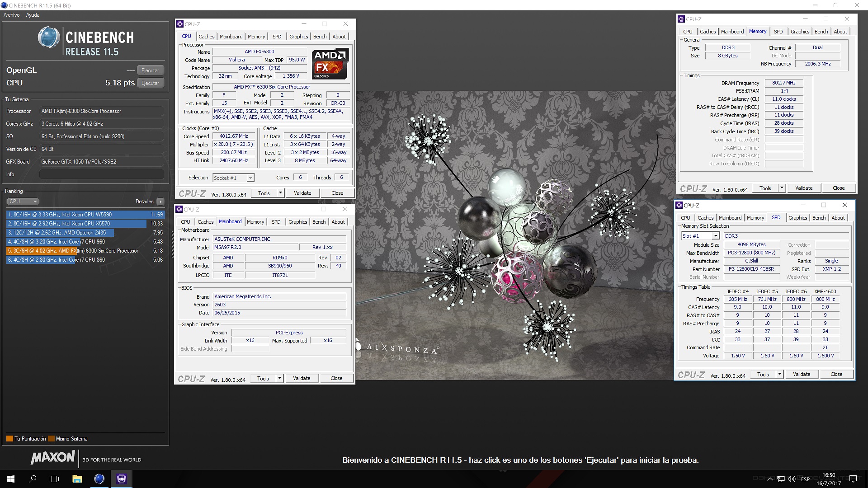Switch to Bench tab in CPU window
The width and height of the screenshot is (868, 488).
tap(320, 37)
